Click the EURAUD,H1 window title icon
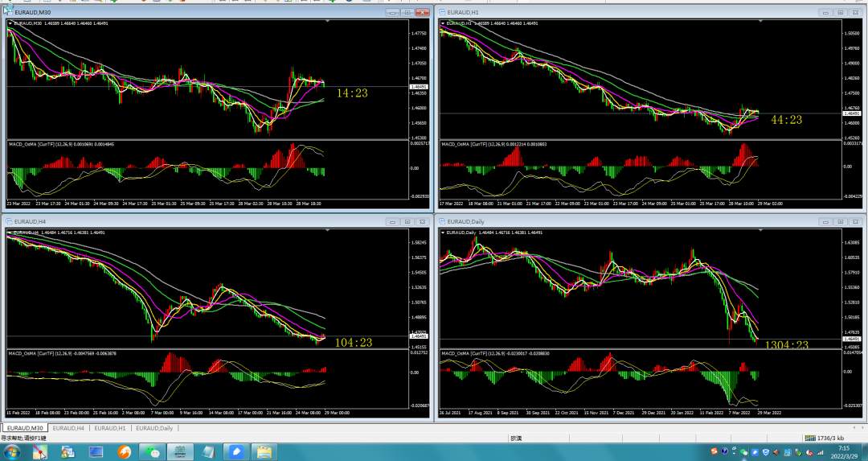Screen dimensions: 868x461 (442, 12)
